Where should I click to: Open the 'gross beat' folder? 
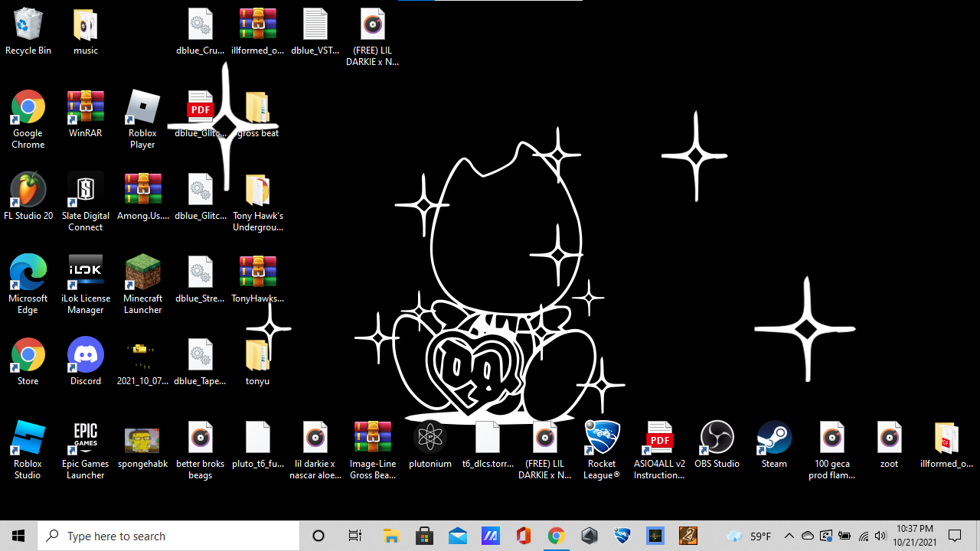point(257,108)
